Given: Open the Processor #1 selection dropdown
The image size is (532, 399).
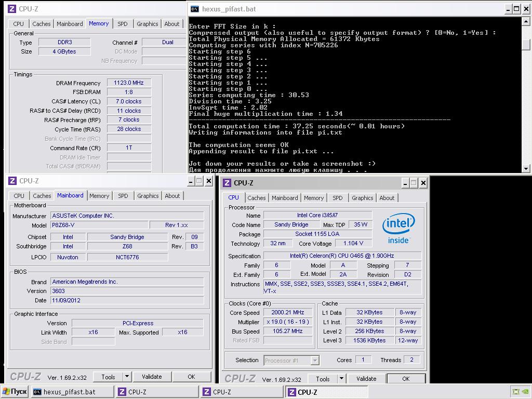Looking at the screenshot, I should click(x=291, y=361).
